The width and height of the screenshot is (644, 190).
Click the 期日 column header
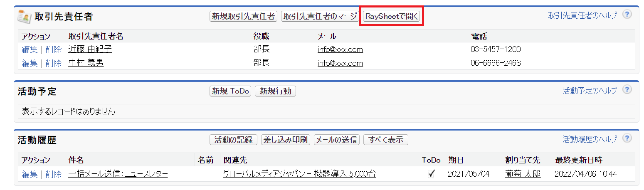tap(456, 160)
